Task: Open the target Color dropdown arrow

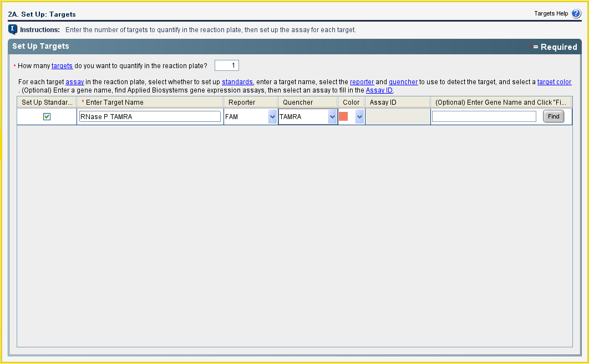Action: tap(359, 116)
